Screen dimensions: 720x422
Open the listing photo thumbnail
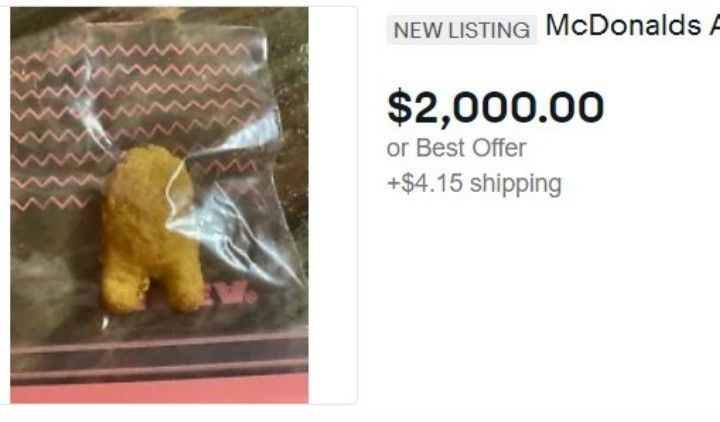click(x=159, y=205)
